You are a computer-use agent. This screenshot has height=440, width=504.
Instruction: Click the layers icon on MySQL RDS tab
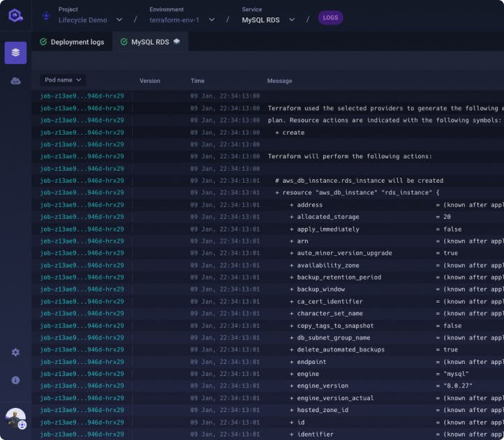[177, 42]
